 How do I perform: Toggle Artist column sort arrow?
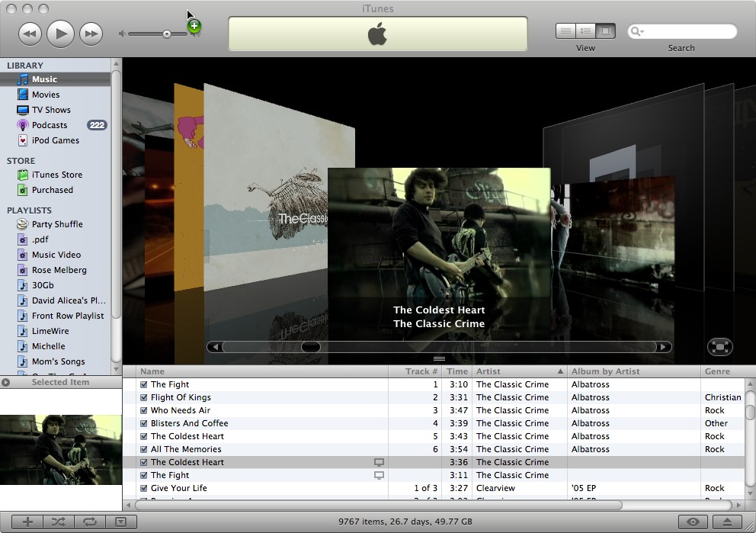[x=560, y=371]
